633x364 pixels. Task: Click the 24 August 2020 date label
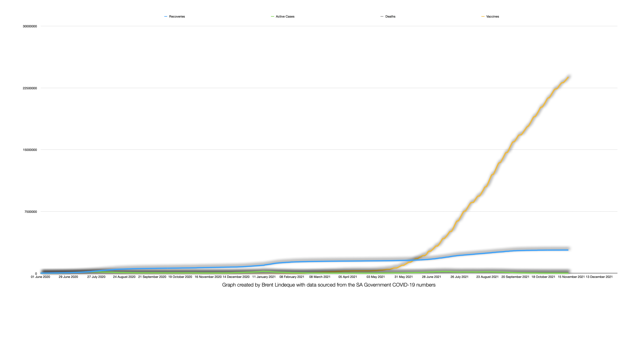[x=124, y=277]
